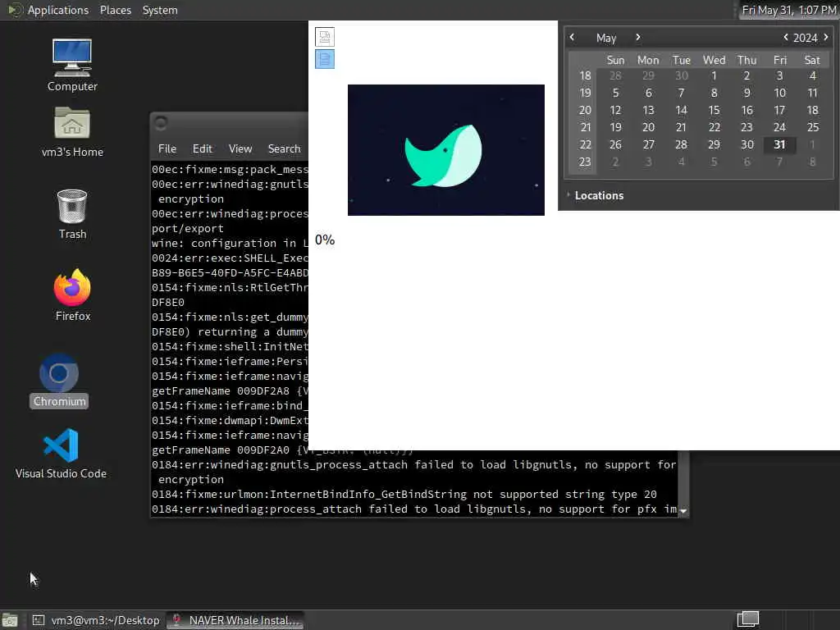Go to next month in calendar
The image size is (840, 630).
[x=637, y=37]
